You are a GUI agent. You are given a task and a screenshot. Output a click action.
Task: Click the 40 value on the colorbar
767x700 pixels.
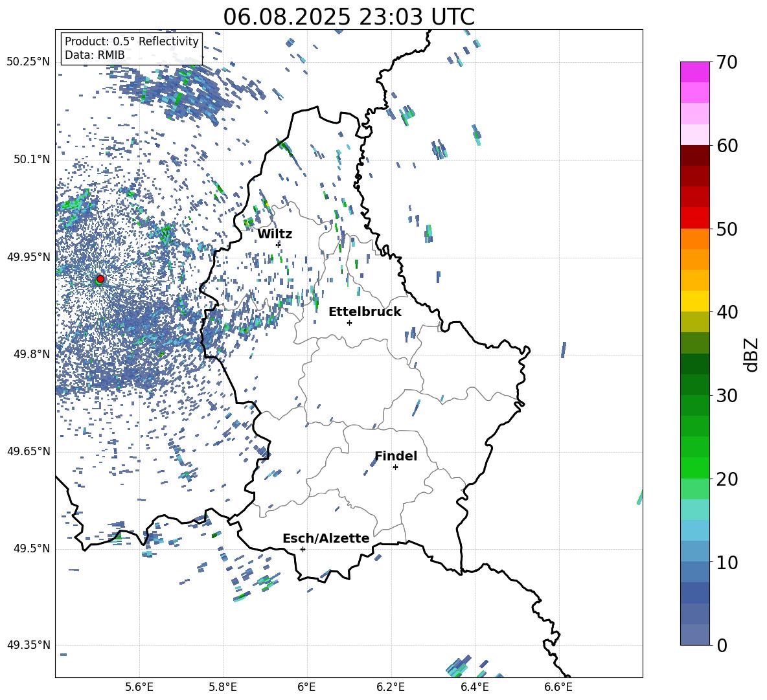click(x=727, y=312)
